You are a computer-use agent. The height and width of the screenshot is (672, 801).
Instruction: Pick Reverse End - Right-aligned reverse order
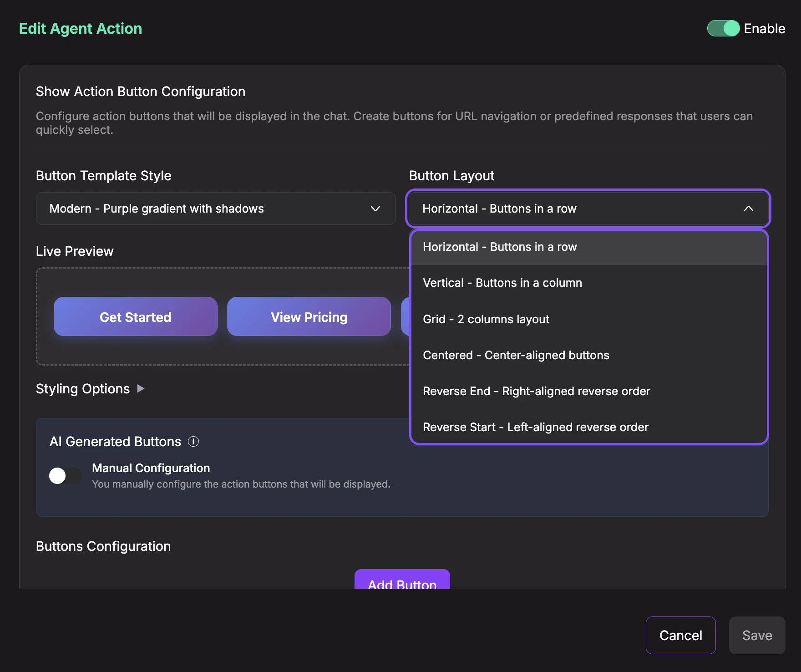537,391
